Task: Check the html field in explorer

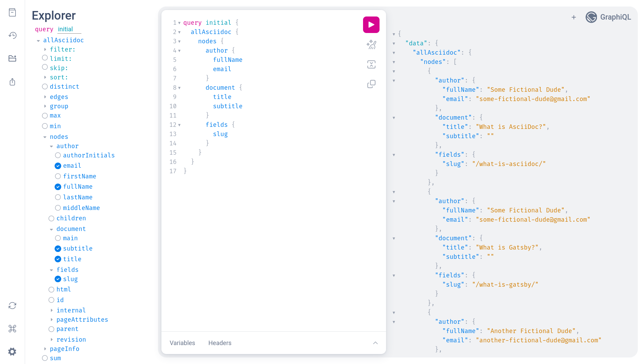Action: 52,289
